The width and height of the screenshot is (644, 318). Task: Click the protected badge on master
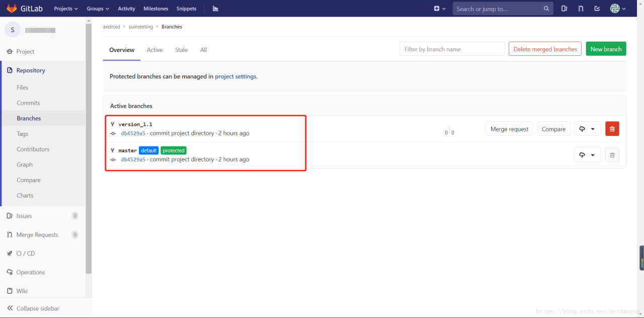pyautogui.click(x=174, y=150)
